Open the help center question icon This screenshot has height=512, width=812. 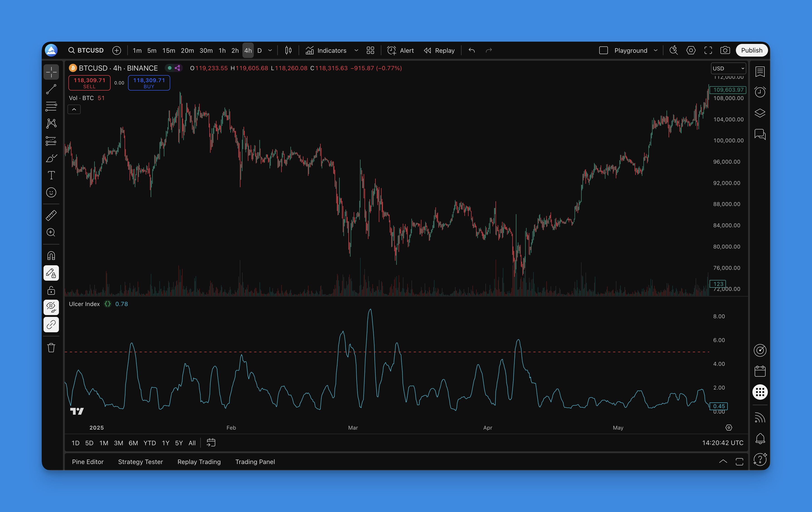click(760, 459)
